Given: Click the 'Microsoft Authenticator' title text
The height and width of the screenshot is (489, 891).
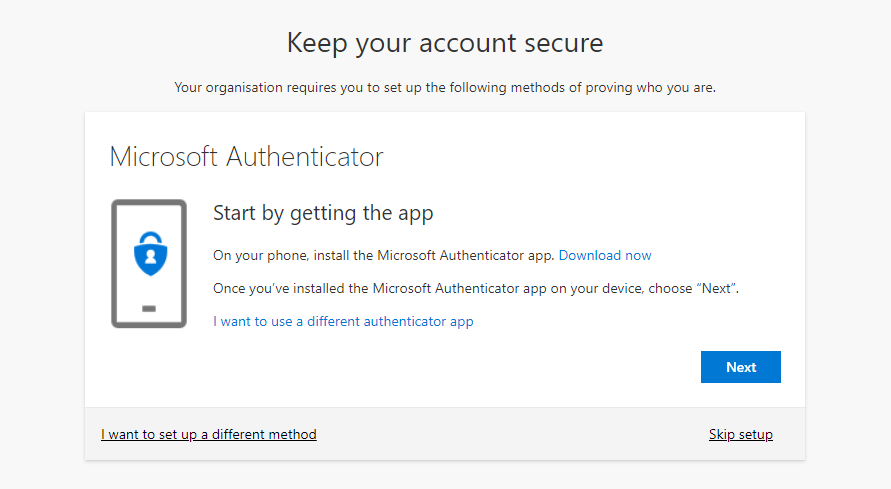Looking at the screenshot, I should point(247,157).
